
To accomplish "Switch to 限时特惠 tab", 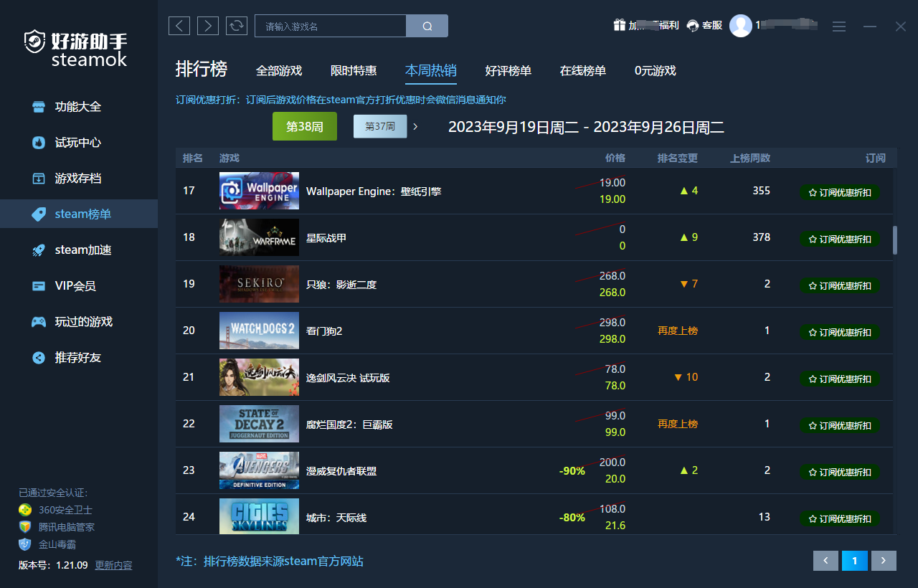I will pos(354,71).
